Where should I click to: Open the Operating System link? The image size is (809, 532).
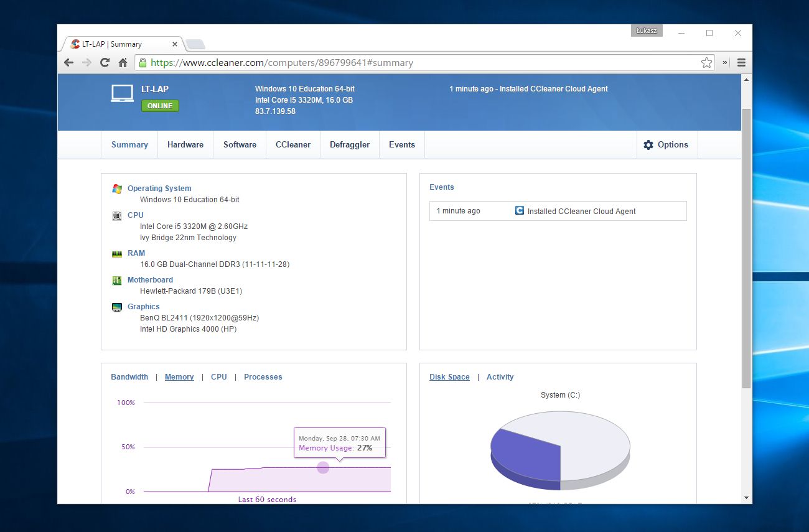[159, 189]
